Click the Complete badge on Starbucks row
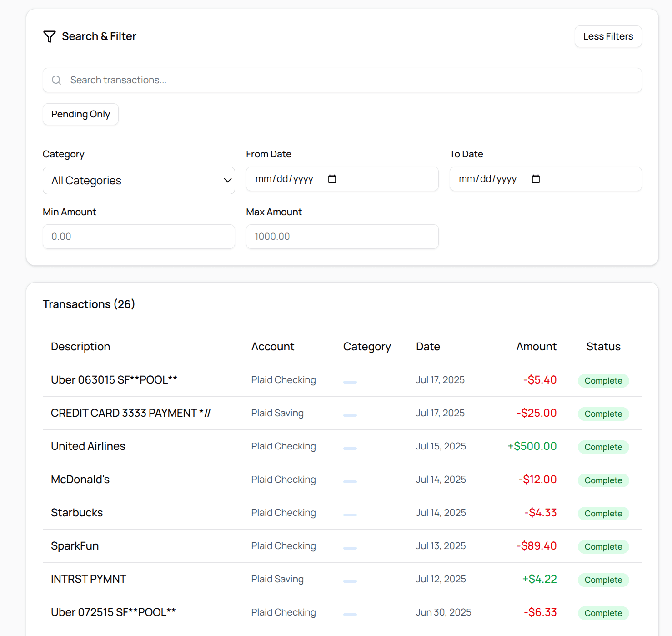Image resolution: width=672 pixels, height=636 pixels. pos(603,513)
